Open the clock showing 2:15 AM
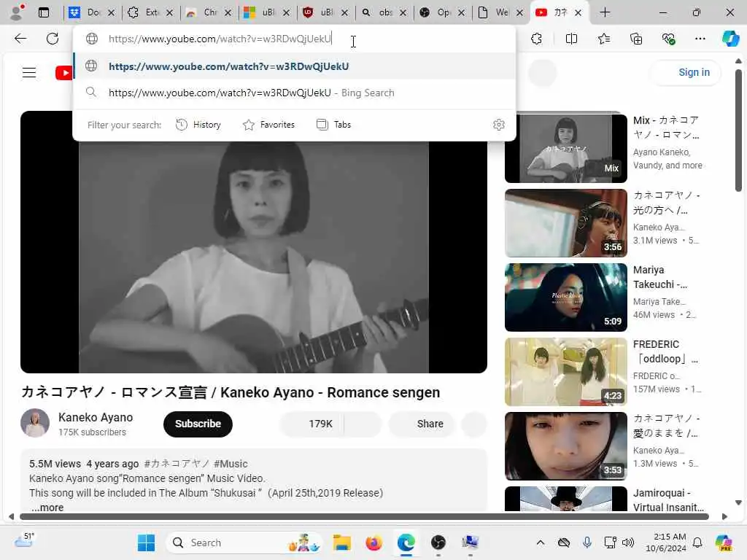 (x=665, y=542)
